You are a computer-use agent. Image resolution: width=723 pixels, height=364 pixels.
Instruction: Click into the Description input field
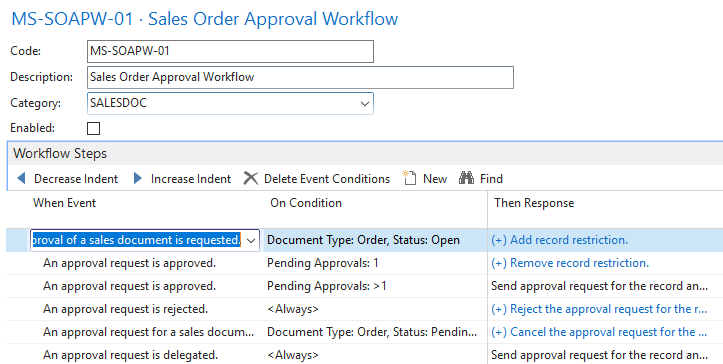pyautogui.click(x=300, y=77)
